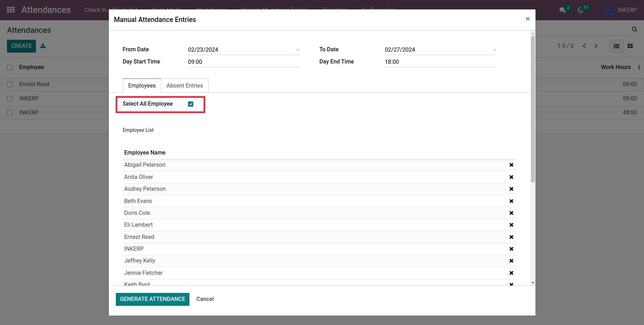Click the download export icon beside CREATE
The image size is (644, 325).
(43, 46)
